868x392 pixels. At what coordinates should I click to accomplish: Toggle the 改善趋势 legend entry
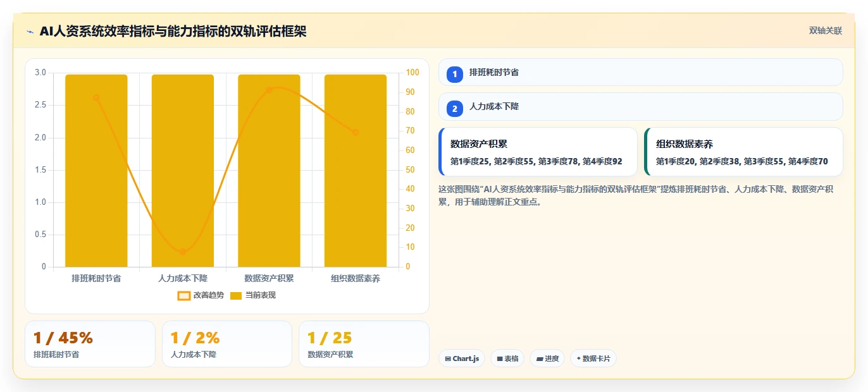point(201,295)
